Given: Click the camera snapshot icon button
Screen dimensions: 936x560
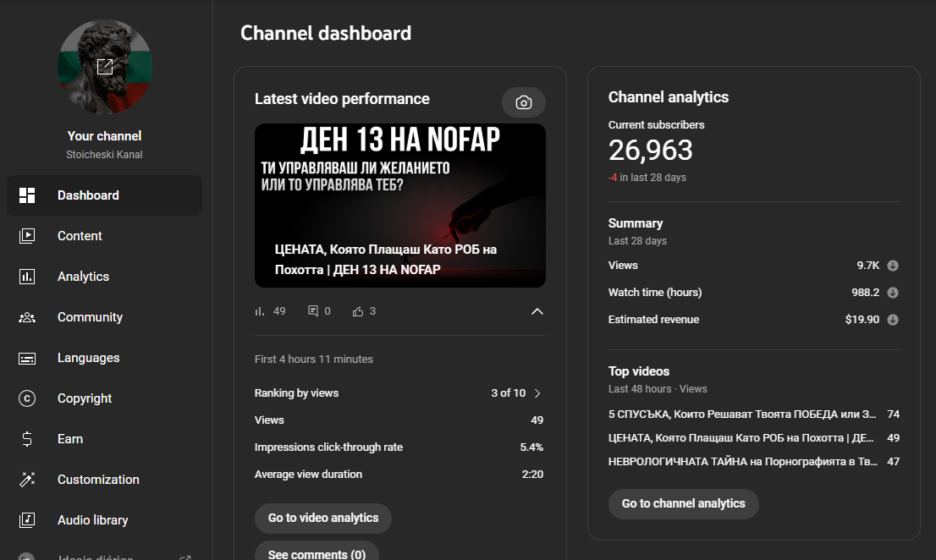Looking at the screenshot, I should [x=524, y=102].
